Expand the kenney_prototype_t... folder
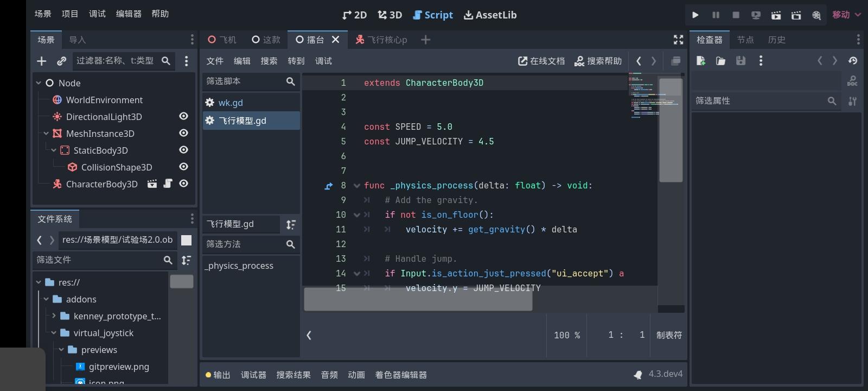Viewport: 868px width, 391px height. coord(54,316)
